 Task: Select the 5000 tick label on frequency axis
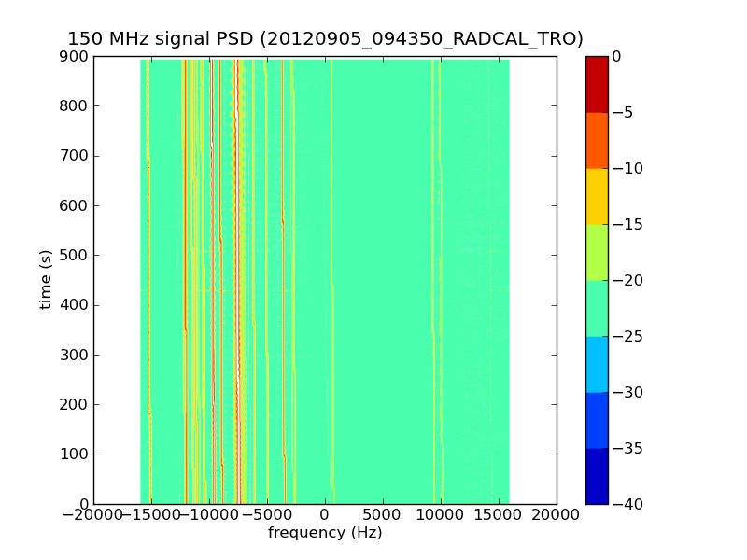click(383, 516)
